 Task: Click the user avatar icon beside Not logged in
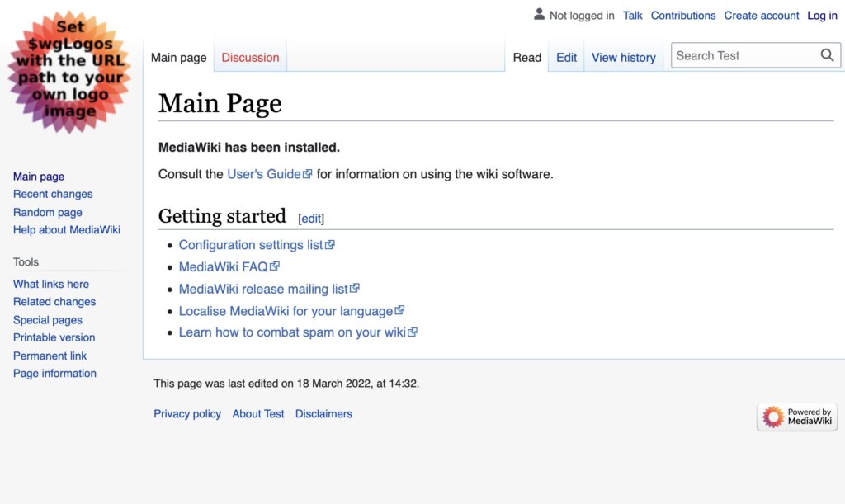540,15
